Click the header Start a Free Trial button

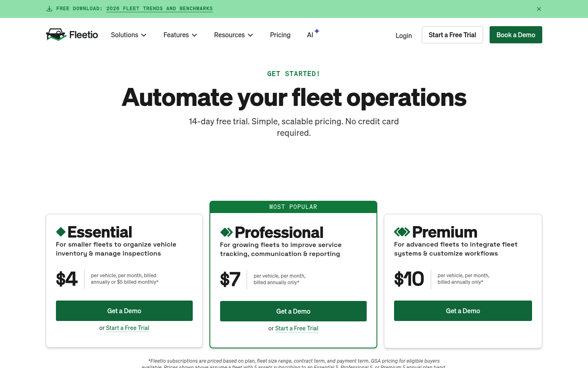452,35
